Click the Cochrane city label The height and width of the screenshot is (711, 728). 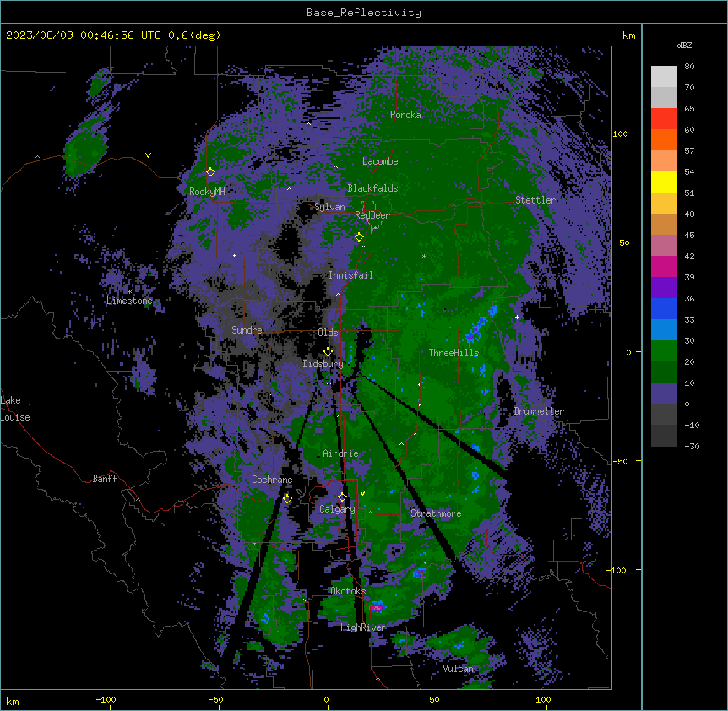pyautogui.click(x=272, y=480)
